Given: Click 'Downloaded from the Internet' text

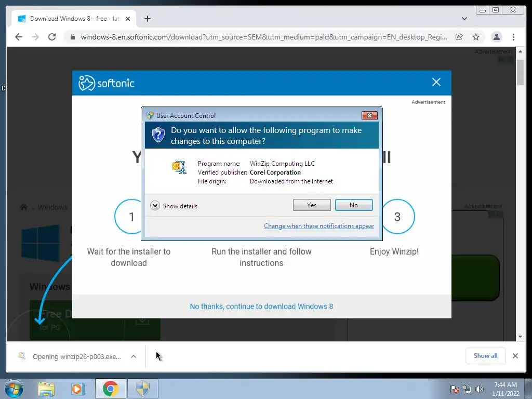Looking at the screenshot, I should coord(291,181).
